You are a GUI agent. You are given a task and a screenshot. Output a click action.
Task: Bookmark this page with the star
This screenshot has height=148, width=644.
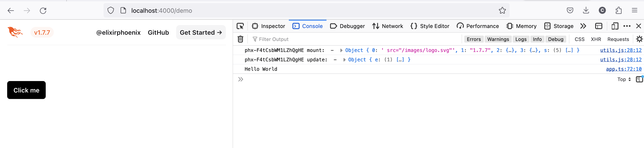coord(502,11)
